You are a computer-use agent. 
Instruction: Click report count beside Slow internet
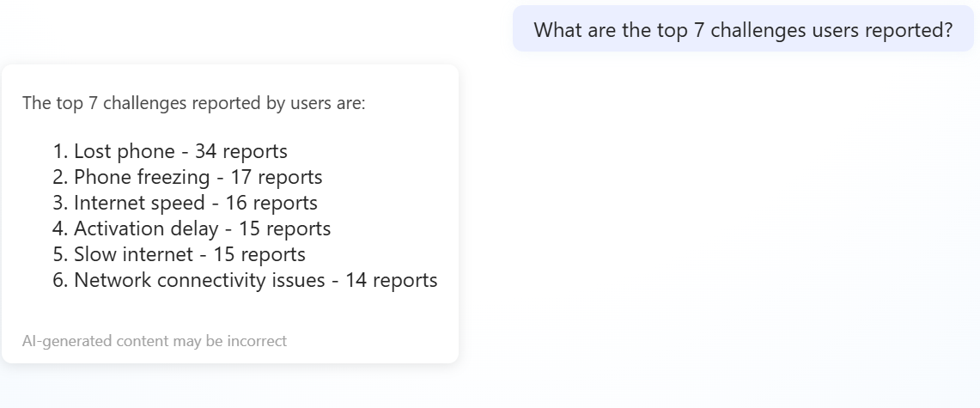point(259,254)
